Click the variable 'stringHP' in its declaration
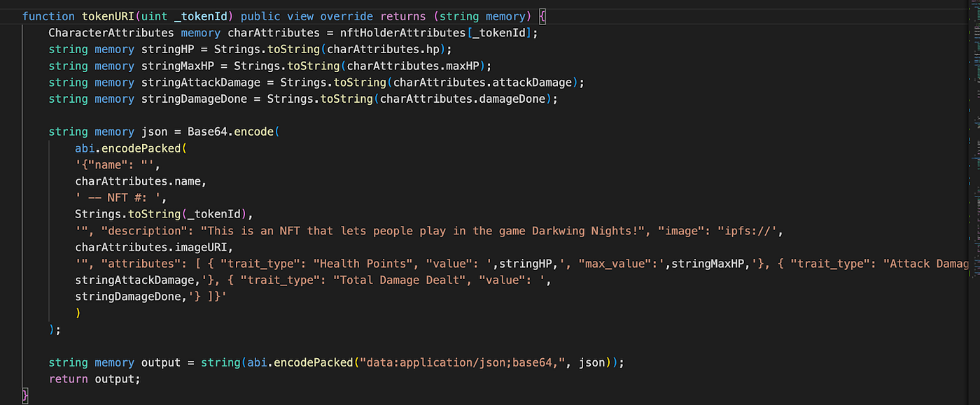The width and height of the screenshot is (980, 405). click(x=167, y=50)
